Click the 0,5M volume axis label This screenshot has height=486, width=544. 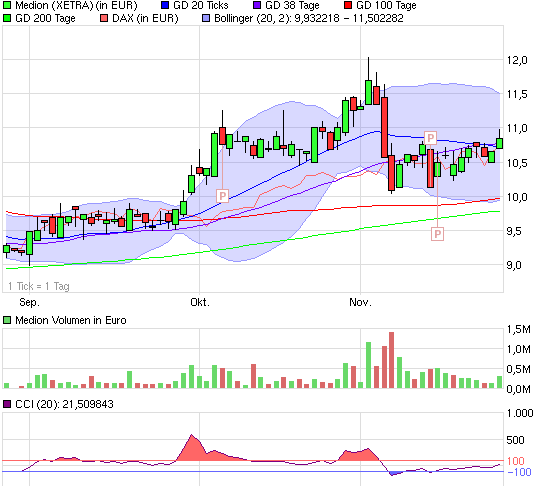pos(519,369)
